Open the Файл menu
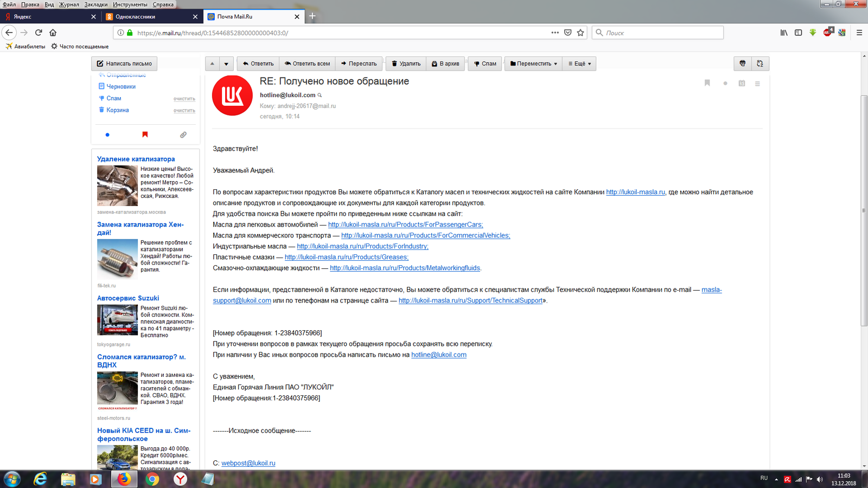This screenshot has width=868, height=488. [x=9, y=4]
